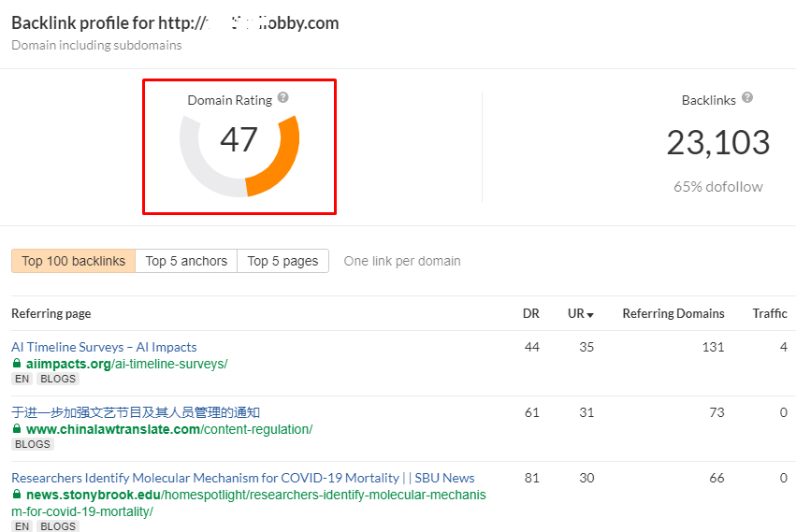Screen dimensions: 796x532
Task: Click the Backlinks help question-mark icon
Action: point(746,98)
